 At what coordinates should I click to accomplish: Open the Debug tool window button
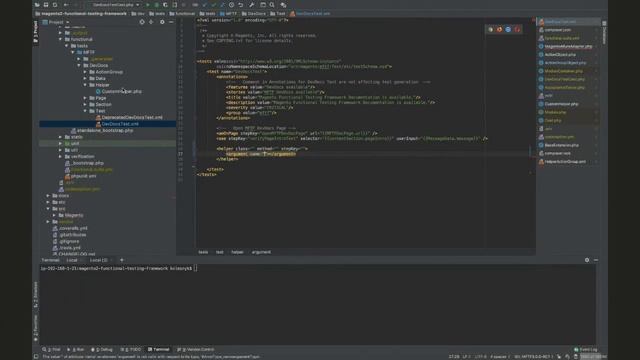tap(102, 349)
